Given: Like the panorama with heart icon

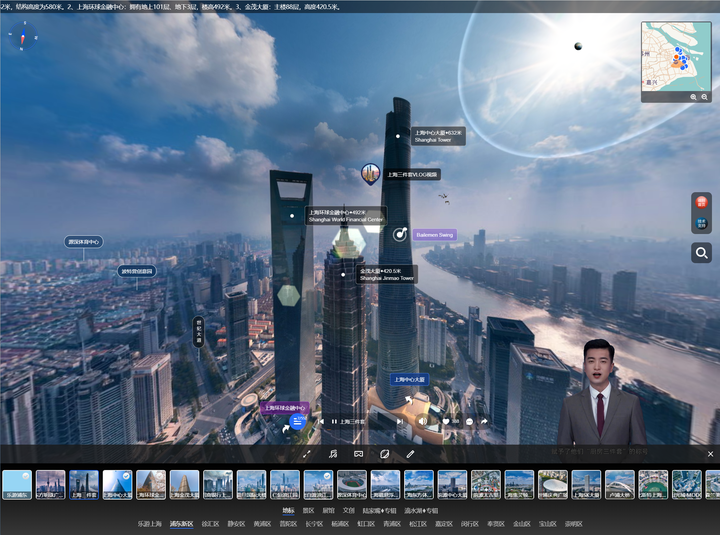Looking at the screenshot, I should pyautogui.click(x=446, y=422).
